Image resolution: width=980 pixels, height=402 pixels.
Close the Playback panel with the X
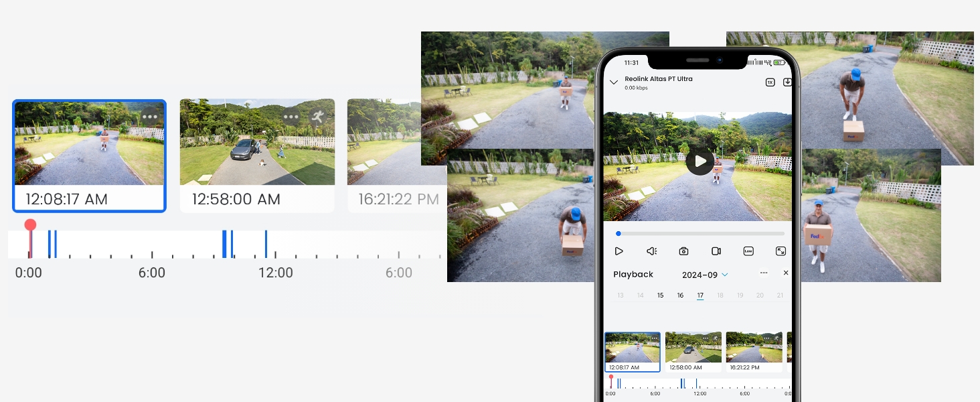(x=786, y=273)
